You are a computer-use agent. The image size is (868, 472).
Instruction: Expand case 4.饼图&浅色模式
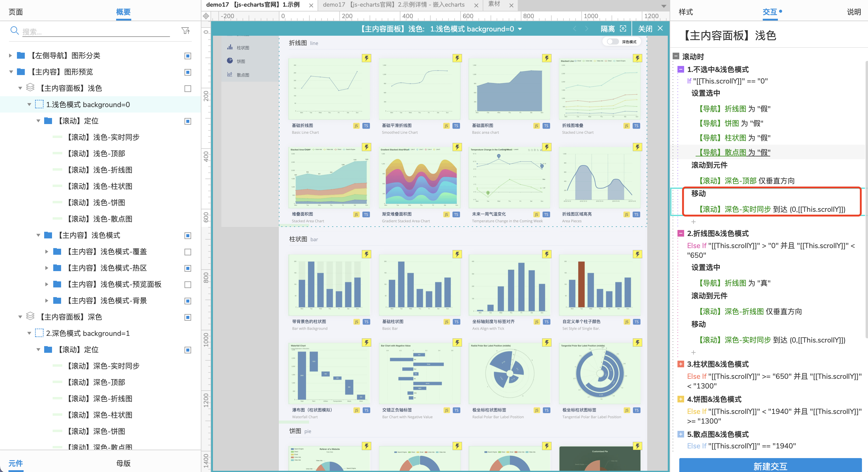tap(681, 399)
